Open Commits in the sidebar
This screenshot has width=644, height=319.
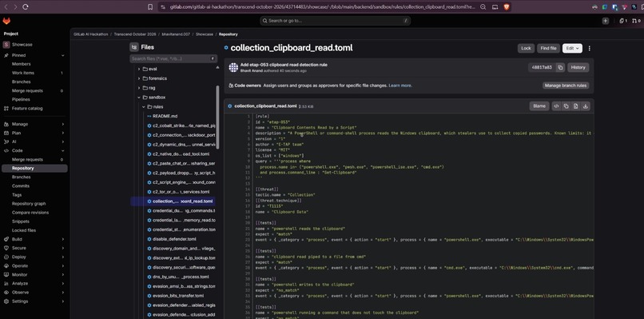21,185
